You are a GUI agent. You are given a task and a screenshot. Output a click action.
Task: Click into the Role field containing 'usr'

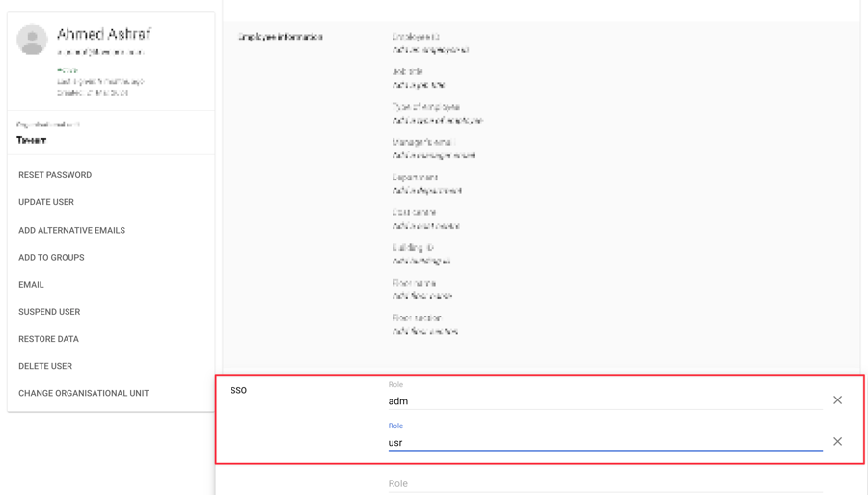pyautogui.click(x=605, y=443)
